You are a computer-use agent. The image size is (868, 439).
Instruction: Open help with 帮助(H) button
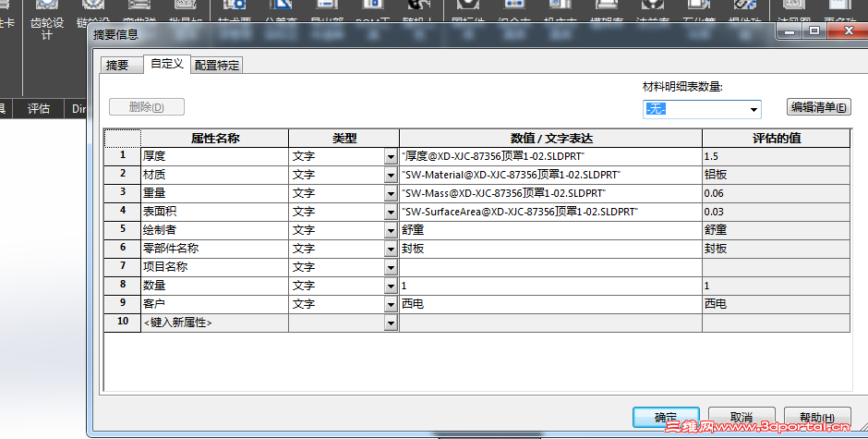[x=817, y=417]
